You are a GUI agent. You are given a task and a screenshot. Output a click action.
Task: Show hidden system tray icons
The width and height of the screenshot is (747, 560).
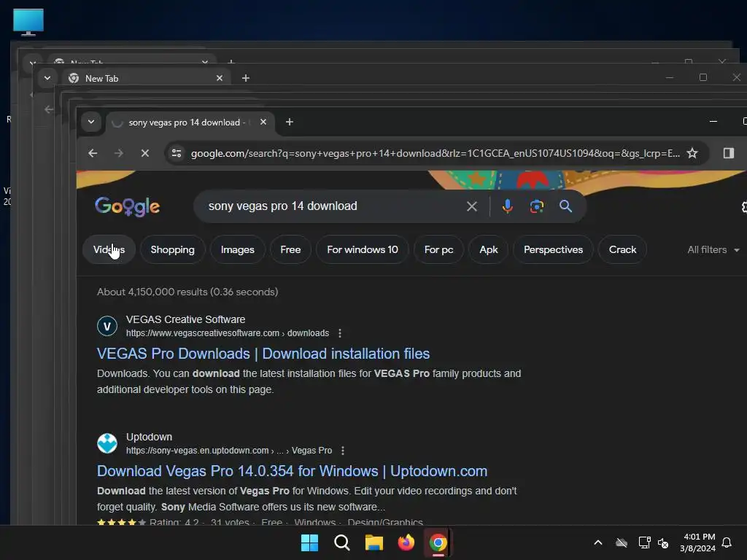[598, 542]
